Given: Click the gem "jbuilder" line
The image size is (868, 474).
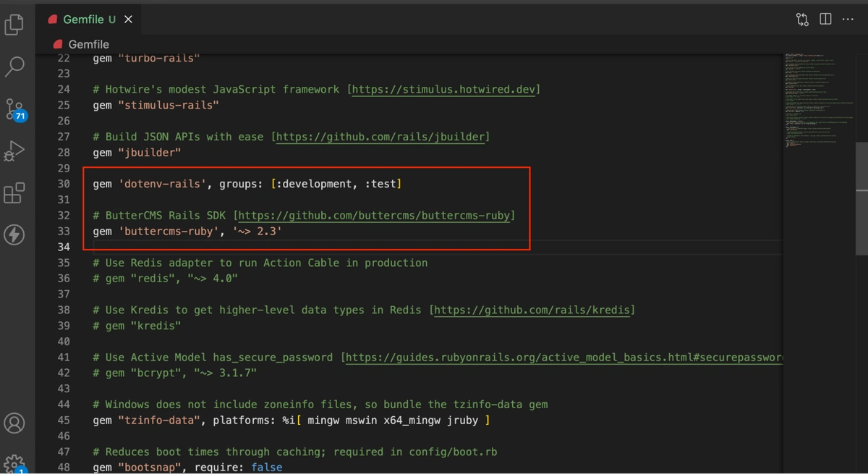Looking at the screenshot, I should 137,153.
